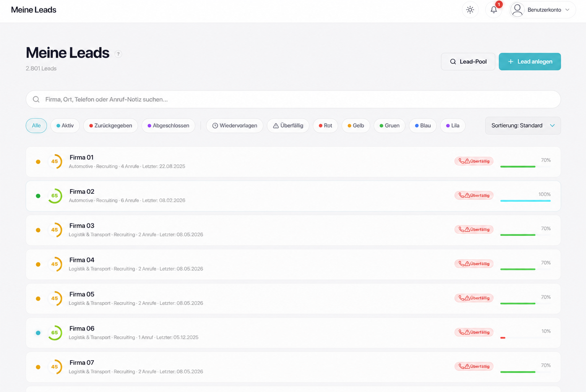Select the Alle filter chip
586x392 pixels.
click(36, 126)
